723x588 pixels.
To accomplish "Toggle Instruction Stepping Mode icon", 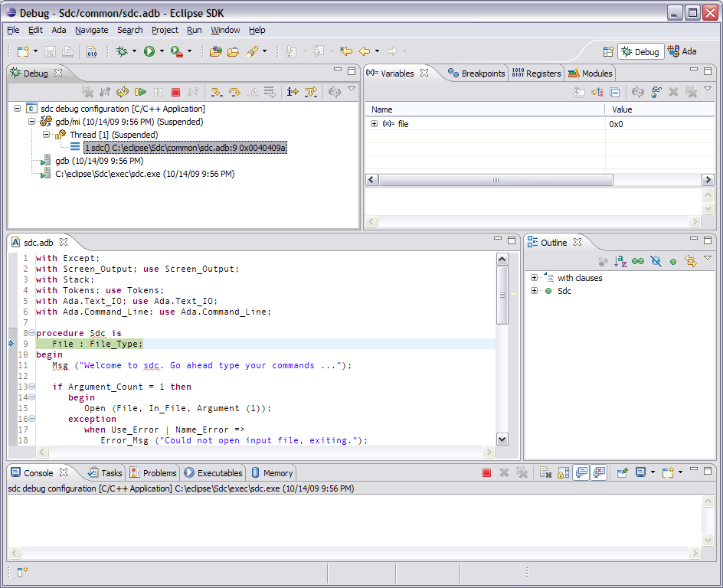I will point(293,92).
